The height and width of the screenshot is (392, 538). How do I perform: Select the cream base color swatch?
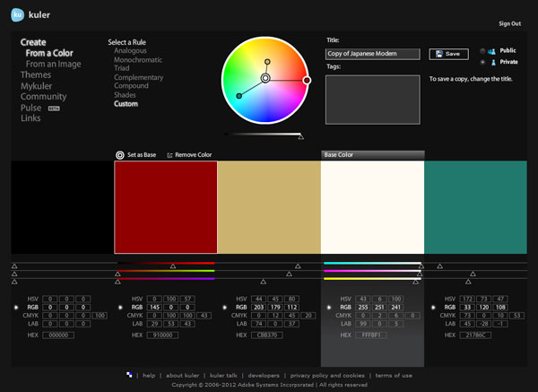coord(372,207)
